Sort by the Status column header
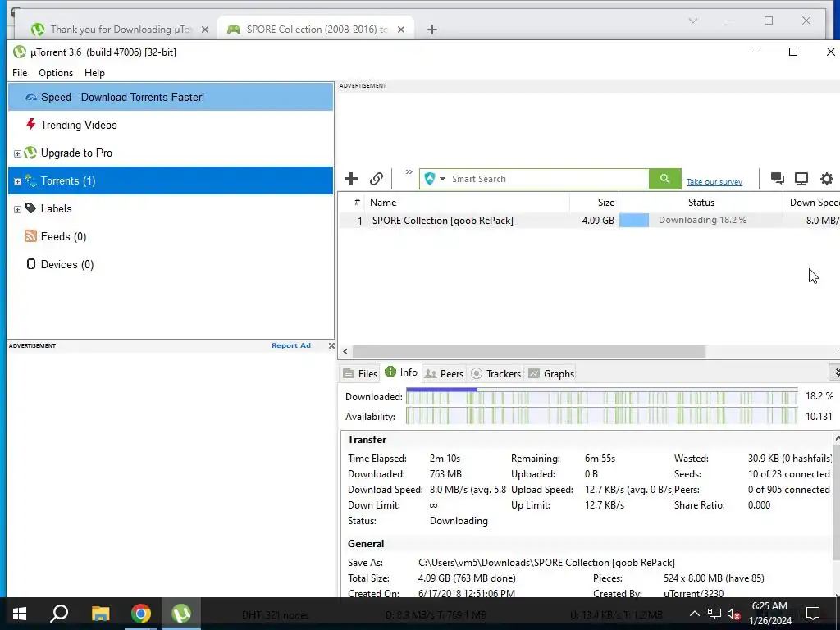This screenshot has height=630, width=840. click(x=701, y=203)
